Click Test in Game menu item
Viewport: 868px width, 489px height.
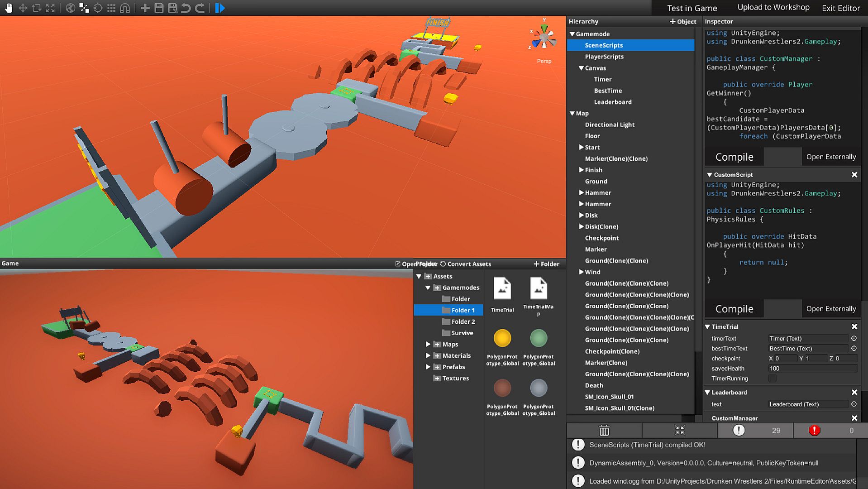click(x=692, y=8)
